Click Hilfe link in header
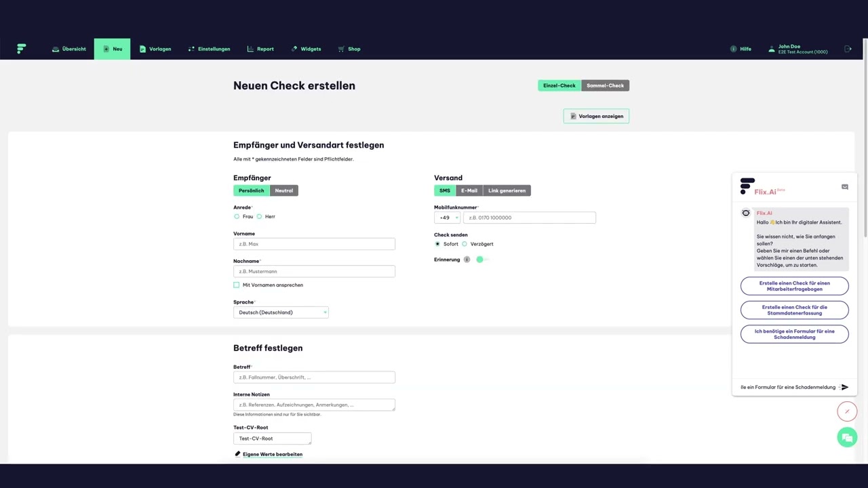Image resolution: width=868 pixels, height=488 pixels. pyautogui.click(x=745, y=49)
